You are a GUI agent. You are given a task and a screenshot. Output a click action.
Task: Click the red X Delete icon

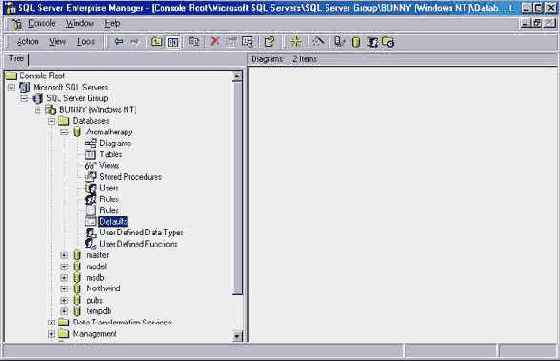[215, 41]
